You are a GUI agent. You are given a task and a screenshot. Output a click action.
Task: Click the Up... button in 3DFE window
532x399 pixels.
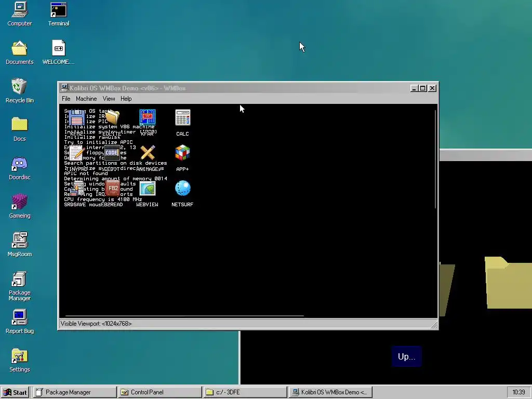tap(406, 356)
